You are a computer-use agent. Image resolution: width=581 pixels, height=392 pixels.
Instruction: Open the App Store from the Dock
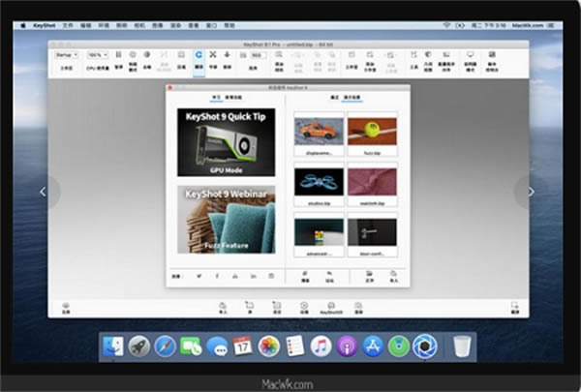pyautogui.click(x=373, y=347)
